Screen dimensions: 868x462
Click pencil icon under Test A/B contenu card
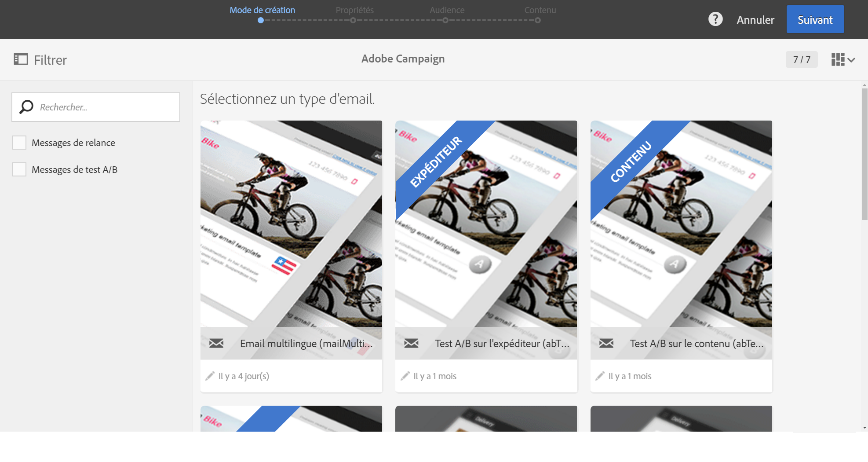tap(600, 376)
